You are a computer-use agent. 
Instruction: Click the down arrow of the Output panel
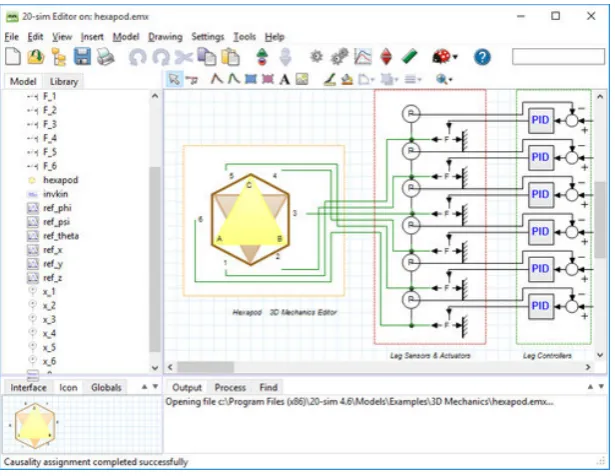601,387
